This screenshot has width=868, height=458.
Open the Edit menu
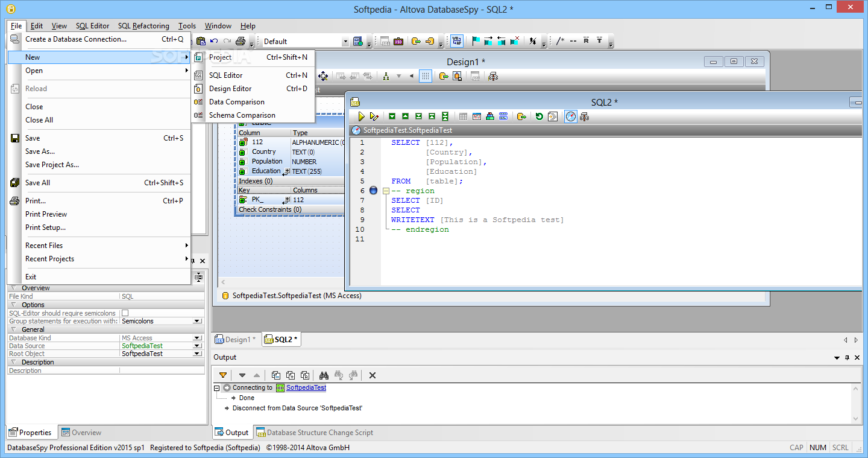[37, 26]
